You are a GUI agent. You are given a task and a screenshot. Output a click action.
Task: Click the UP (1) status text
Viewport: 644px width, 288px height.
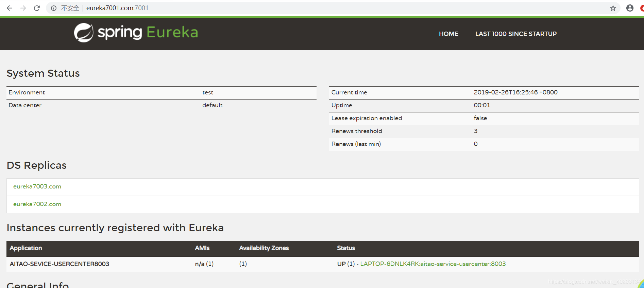346,264
